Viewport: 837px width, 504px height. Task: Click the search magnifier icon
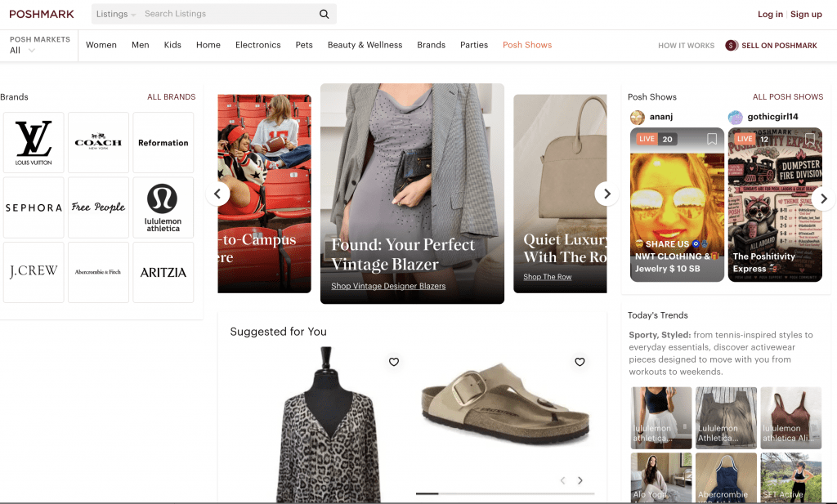(x=324, y=14)
